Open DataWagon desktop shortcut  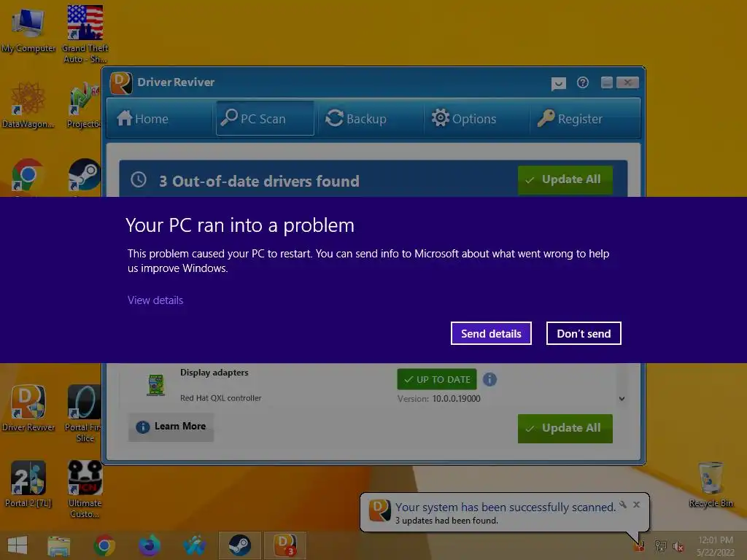(x=28, y=105)
